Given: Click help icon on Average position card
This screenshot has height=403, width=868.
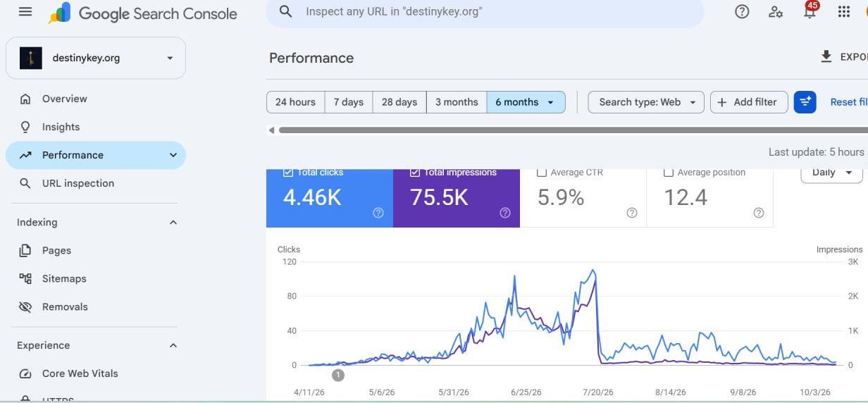Looking at the screenshot, I should (x=759, y=213).
